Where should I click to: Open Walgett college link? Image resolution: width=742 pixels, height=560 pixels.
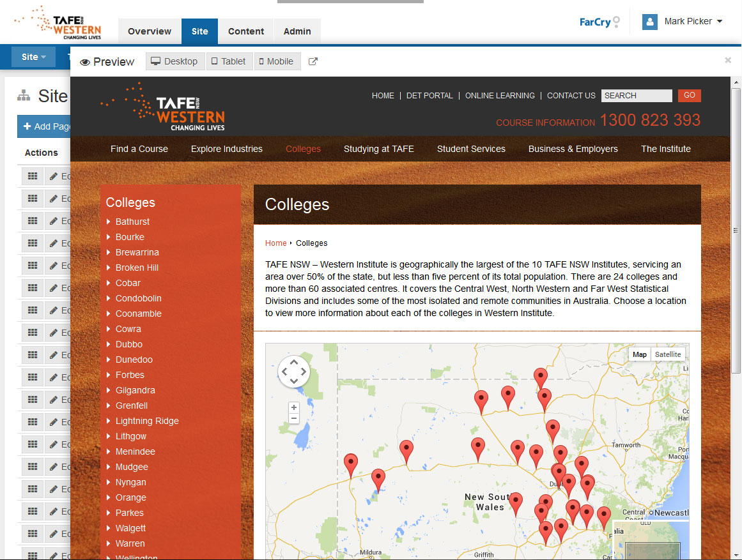point(130,528)
